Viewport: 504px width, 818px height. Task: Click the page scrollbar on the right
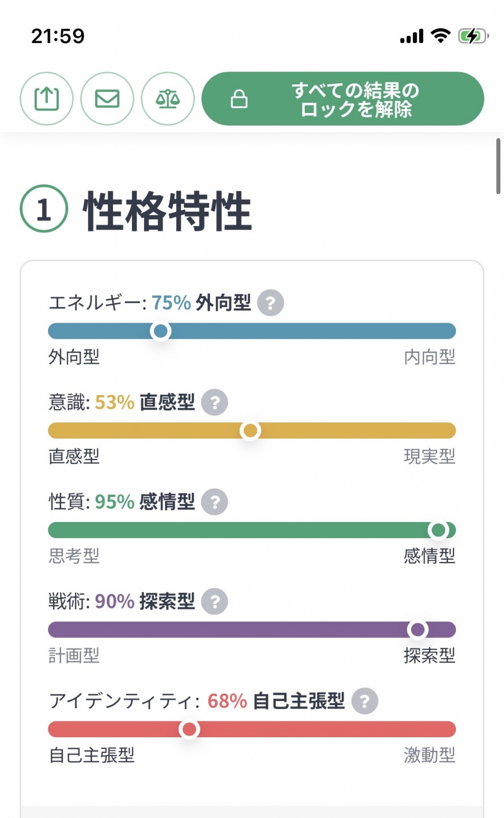[x=498, y=166]
